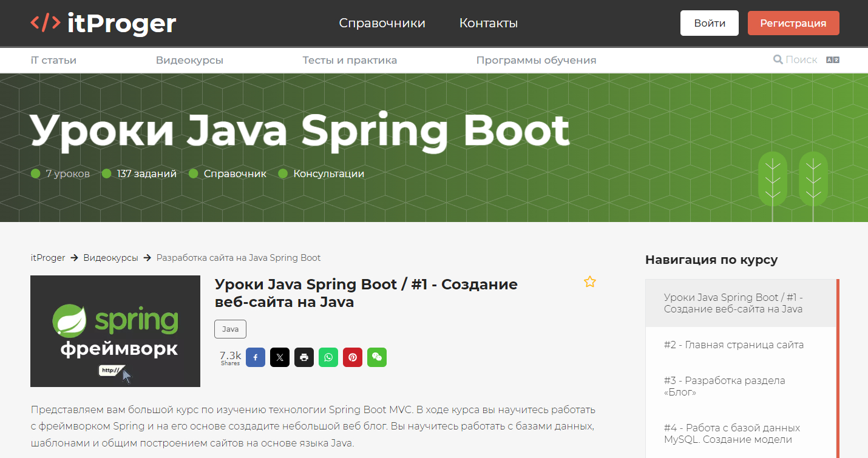Click the Facebook share icon
The height and width of the screenshot is (458, 868).
pos(256,357)
